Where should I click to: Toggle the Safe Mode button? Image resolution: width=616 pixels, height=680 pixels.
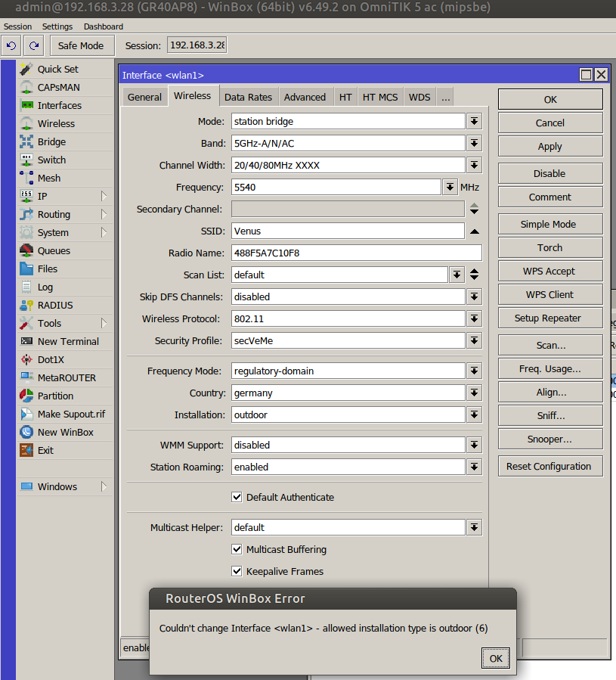tap(81, 45)
